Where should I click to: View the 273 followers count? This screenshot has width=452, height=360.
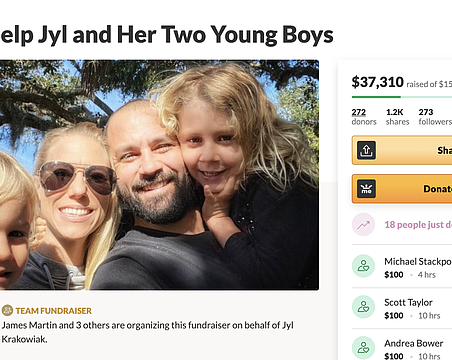pos(435,117)
